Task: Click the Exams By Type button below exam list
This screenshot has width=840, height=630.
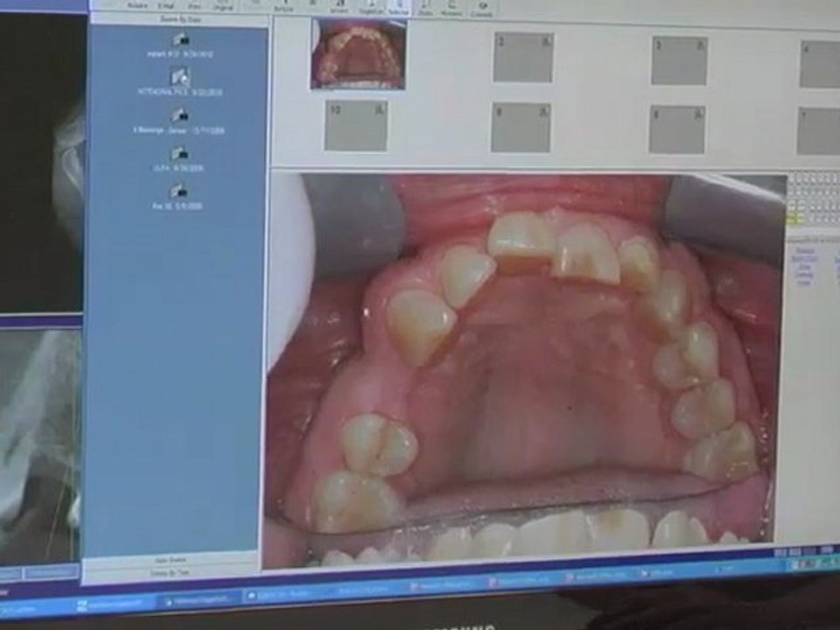Action: click(171, 572)
